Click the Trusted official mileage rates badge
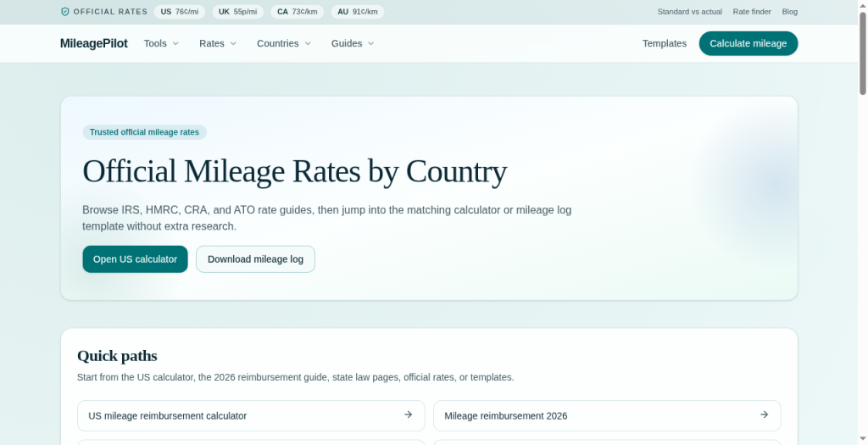This screenshot has width=868, height=445. (x=144, y=132)
